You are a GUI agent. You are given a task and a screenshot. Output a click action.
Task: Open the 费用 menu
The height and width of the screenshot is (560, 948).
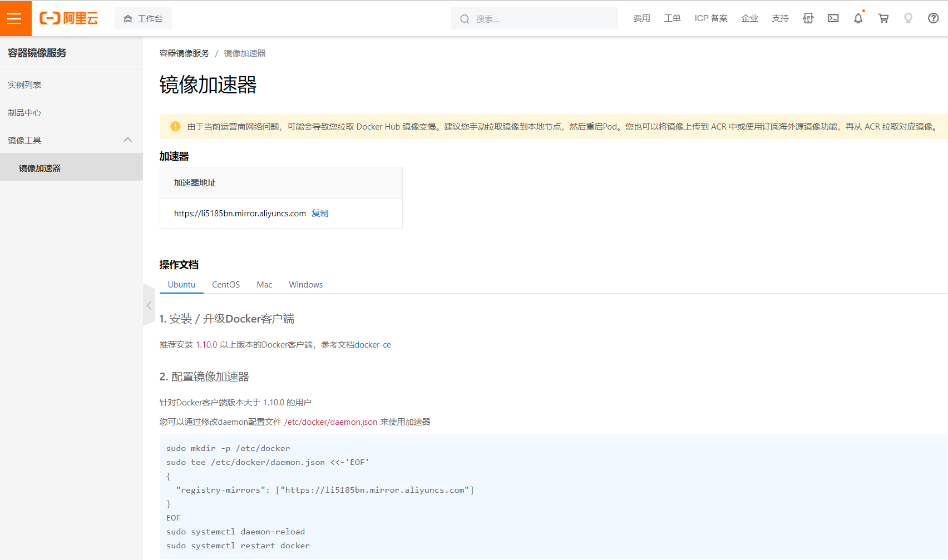point(641,18)
